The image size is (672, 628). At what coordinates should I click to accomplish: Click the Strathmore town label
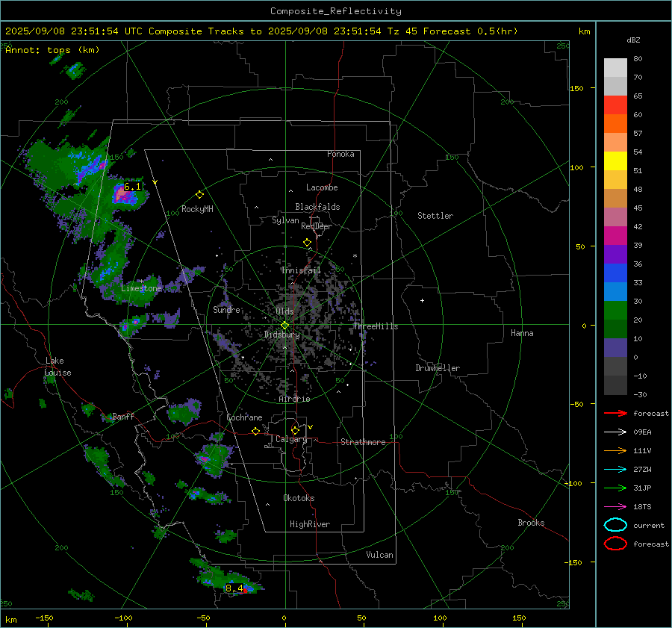click(x=363, y=442)
